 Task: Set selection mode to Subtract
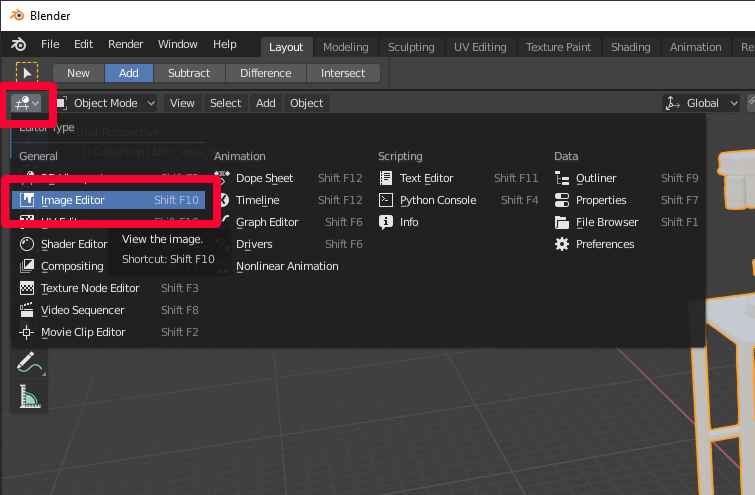(189, 73)
